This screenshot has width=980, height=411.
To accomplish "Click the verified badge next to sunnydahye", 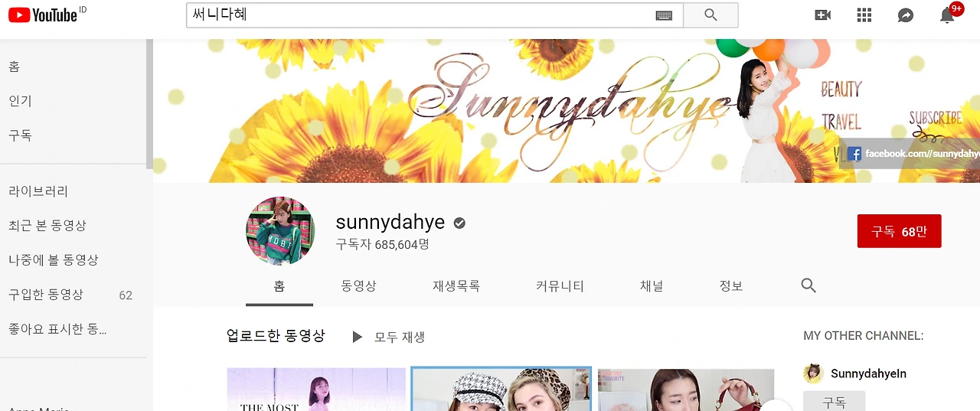I will [x=459, y=223].
